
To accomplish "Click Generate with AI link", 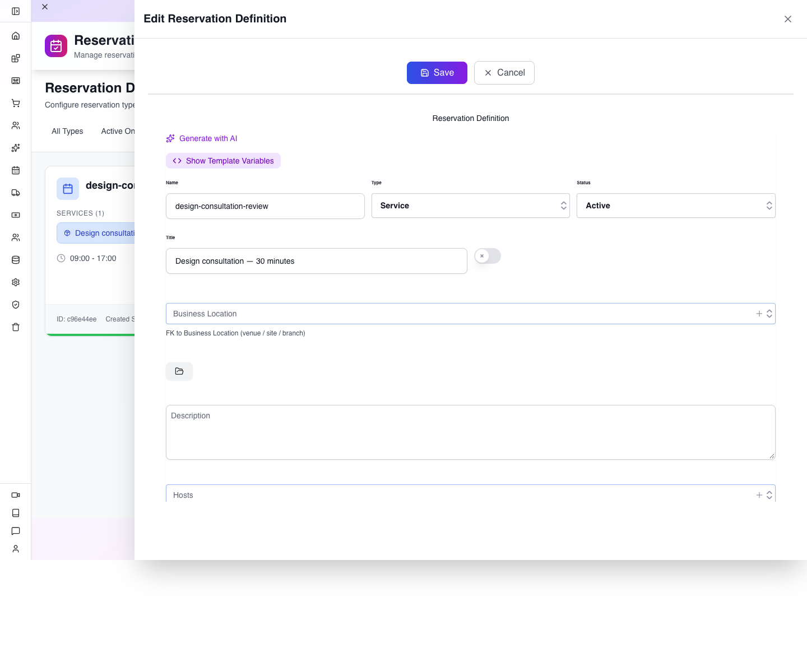I will 202,138.
